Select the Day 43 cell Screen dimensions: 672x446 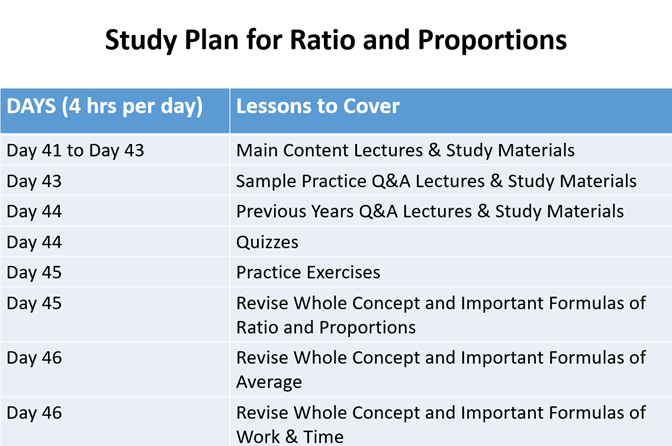point(115,180)
